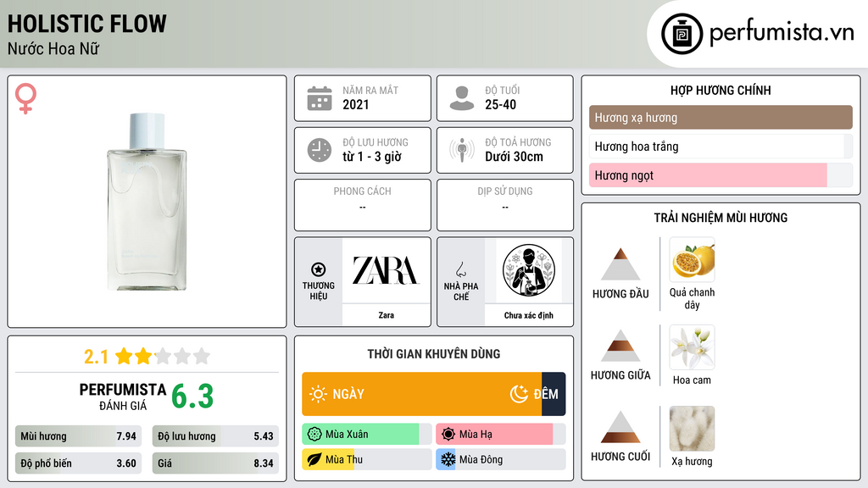
Task: Click the Dịp sử dụng card
Action: pos(505,205)
